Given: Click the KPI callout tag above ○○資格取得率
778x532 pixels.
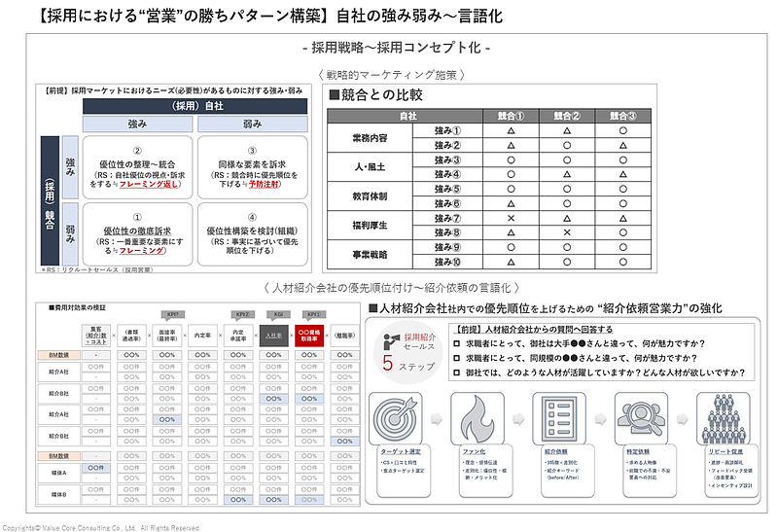Looking at the screenshot, I should (x=313, y=315).
